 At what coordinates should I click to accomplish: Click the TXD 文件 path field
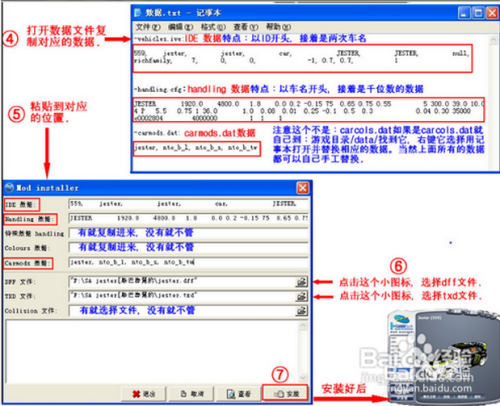pos(182,296)
